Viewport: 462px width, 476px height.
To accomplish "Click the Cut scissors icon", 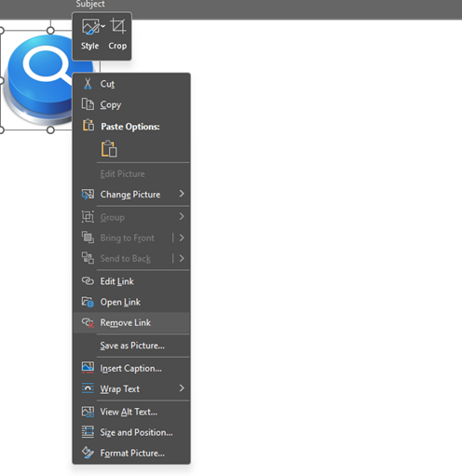I will [x=88, y=84].
